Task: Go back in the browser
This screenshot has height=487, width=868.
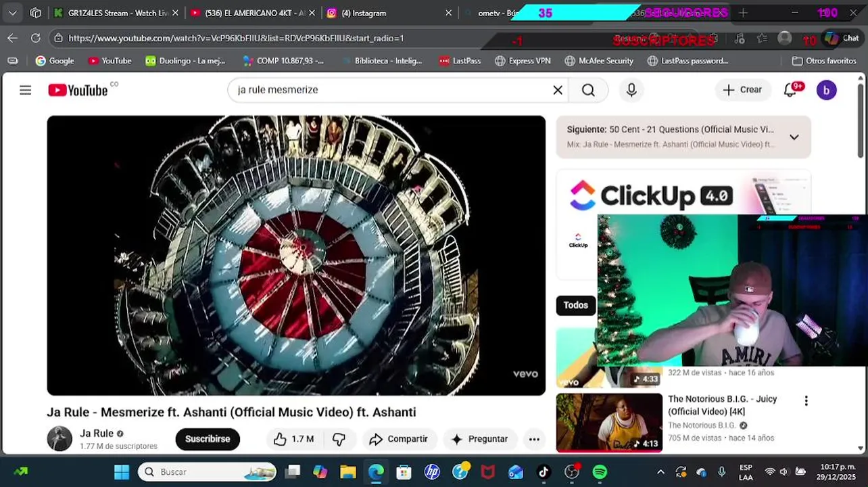Action: coord(13,38)
